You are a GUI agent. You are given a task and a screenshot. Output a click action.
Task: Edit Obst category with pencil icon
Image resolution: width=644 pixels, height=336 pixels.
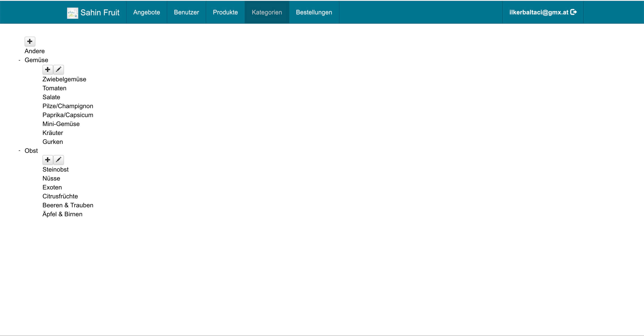pos(59,160)
